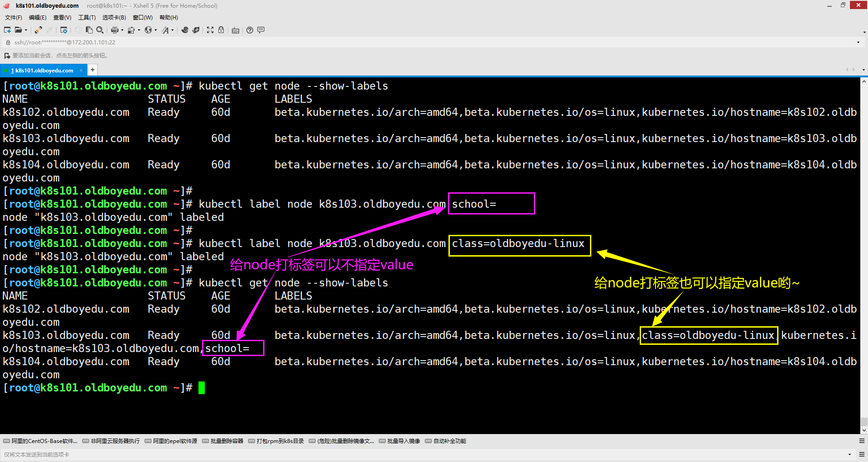Open the 工具(T) menu
Screen dimensions: 868x462
click(87, 18)
